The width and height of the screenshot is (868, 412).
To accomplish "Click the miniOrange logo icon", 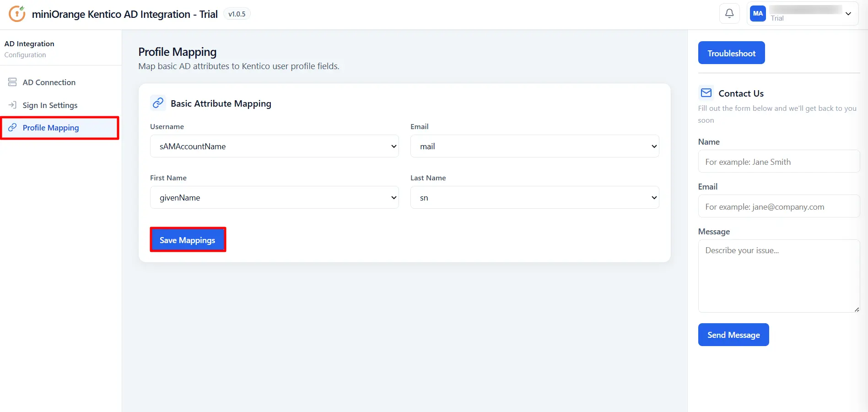I will (x=17, y=14).
